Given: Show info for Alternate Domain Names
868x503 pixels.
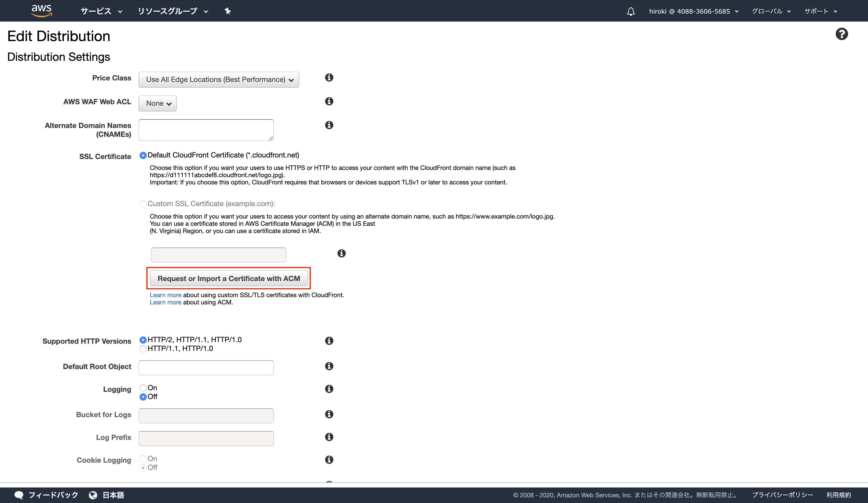Looking at the screenshot, I should click(x=329, y=125).
